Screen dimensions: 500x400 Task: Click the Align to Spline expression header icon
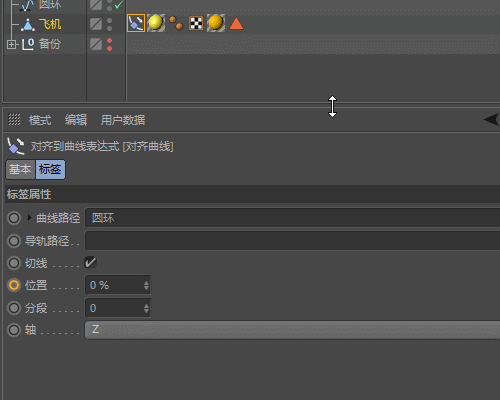[x=16, y=146]
